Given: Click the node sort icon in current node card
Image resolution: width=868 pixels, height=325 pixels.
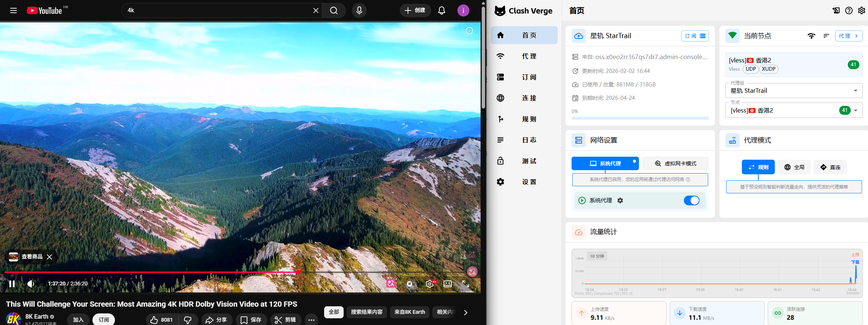Looking at the screenshot, I should point(826,36).
